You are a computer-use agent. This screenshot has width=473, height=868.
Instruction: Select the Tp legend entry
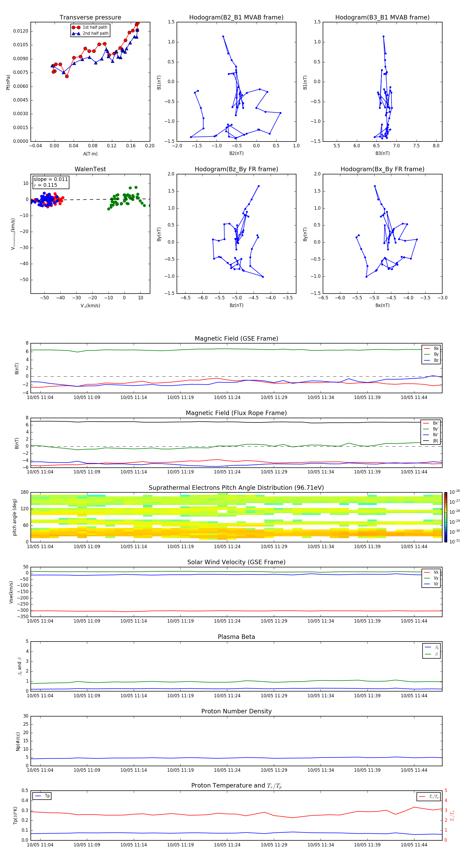(42, 796)
